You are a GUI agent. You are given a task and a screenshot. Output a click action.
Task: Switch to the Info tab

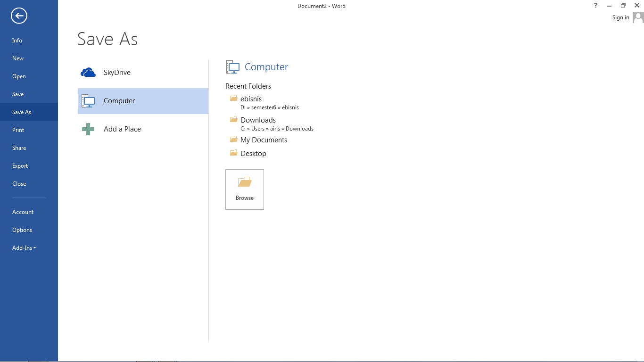17,41
